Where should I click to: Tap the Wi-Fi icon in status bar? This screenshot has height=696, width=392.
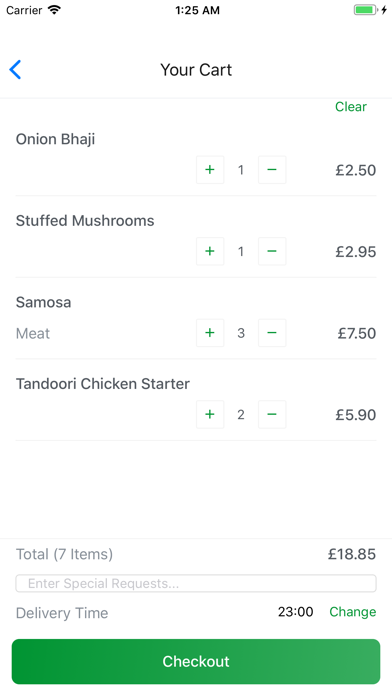point(54,10)
